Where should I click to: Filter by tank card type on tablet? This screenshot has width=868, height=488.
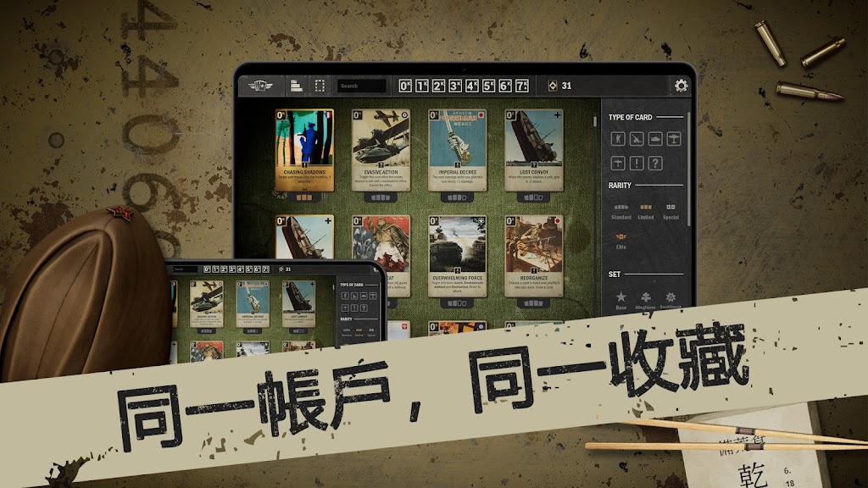[x=655, y=138]
